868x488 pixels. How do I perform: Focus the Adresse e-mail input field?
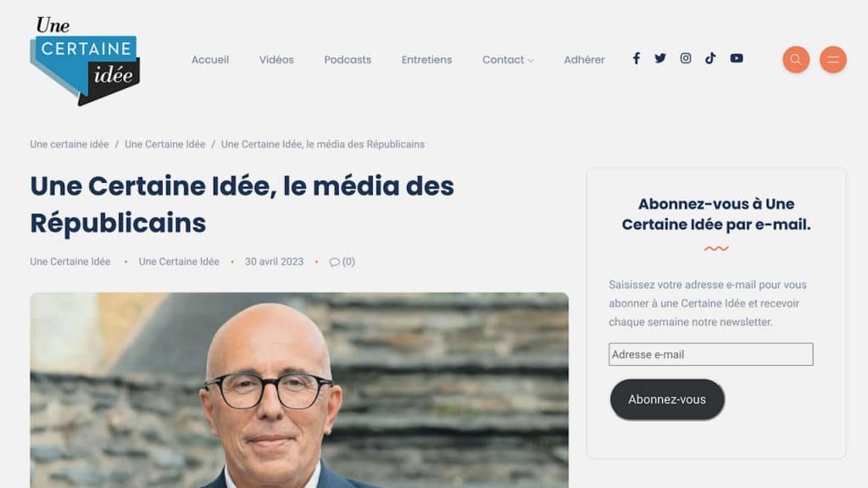click(x=711, y=354)
